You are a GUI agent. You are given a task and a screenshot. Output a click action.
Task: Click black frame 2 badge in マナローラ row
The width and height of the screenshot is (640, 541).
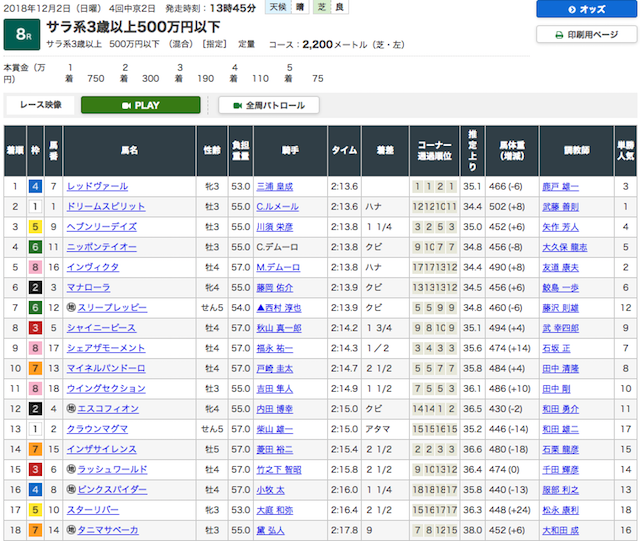(x=35, y=287)
